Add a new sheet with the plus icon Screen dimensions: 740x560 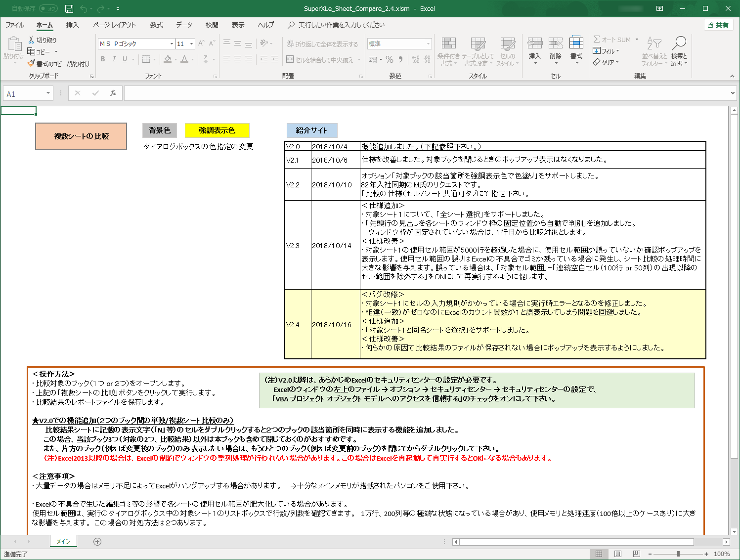point(97,542)
